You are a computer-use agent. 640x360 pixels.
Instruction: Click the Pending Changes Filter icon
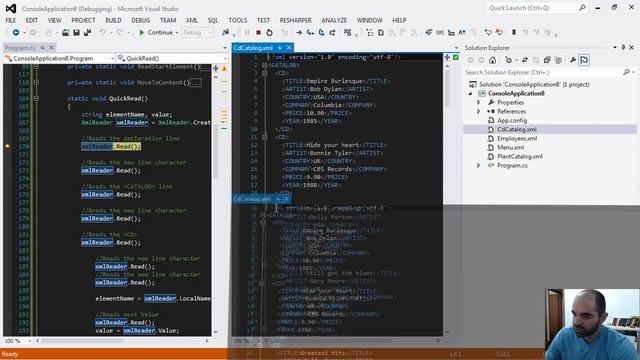pos(509,60)
